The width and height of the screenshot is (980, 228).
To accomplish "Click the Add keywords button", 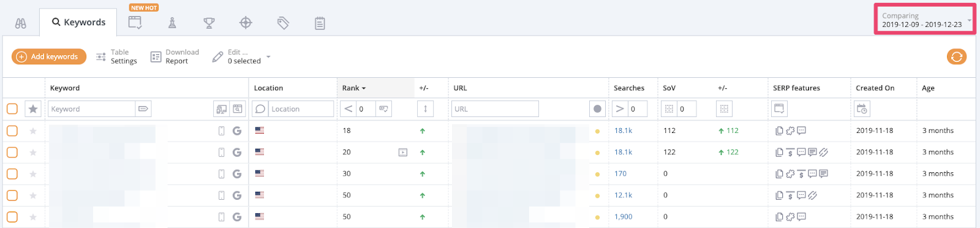I will coord(49,56).
